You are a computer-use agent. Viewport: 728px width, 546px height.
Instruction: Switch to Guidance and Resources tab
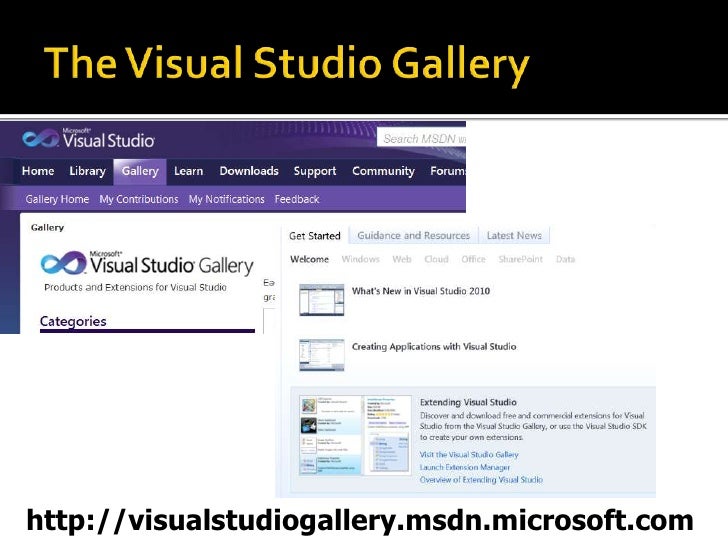(414, 235)
